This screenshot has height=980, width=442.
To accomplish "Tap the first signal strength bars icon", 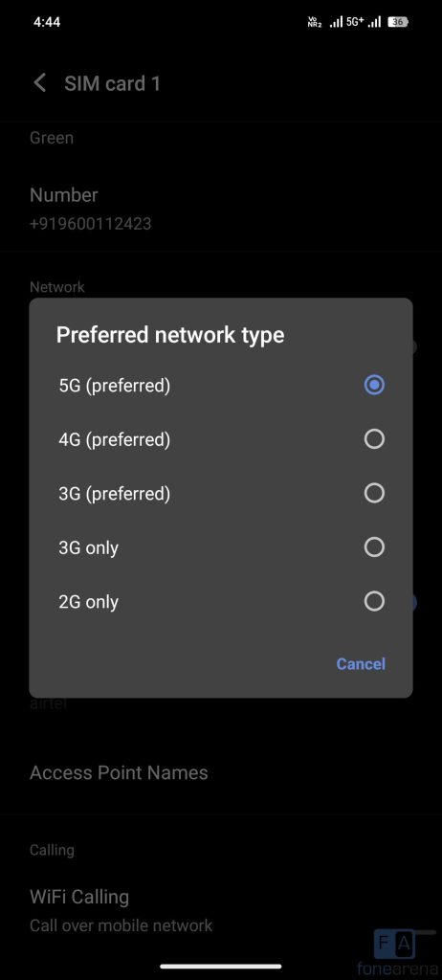I will pyautogui.click(x=336, y=23).
